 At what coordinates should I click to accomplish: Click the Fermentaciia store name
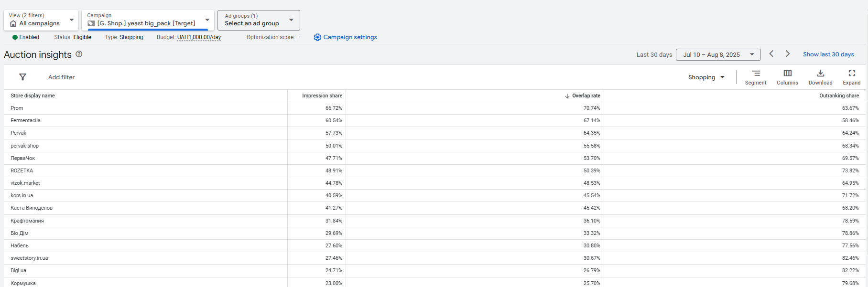click(x=25, y=121)
